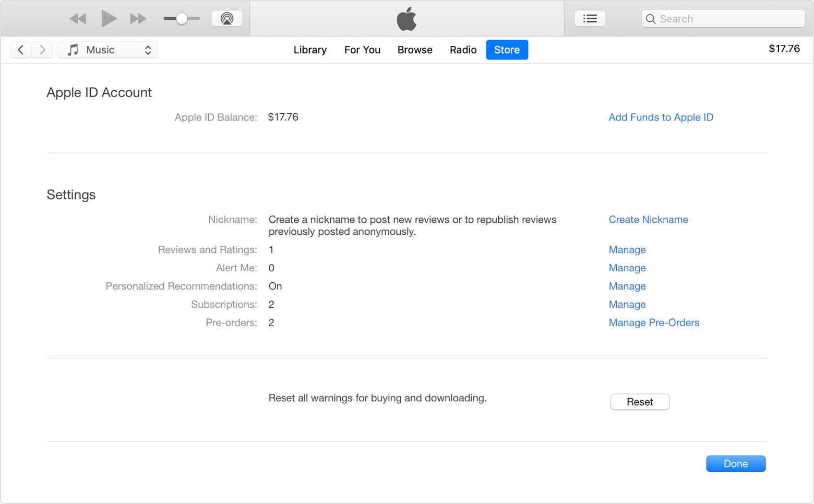Click Manage Pre-Orders link
This screenshot has height=504, width=814.
(x=654, y=323)
